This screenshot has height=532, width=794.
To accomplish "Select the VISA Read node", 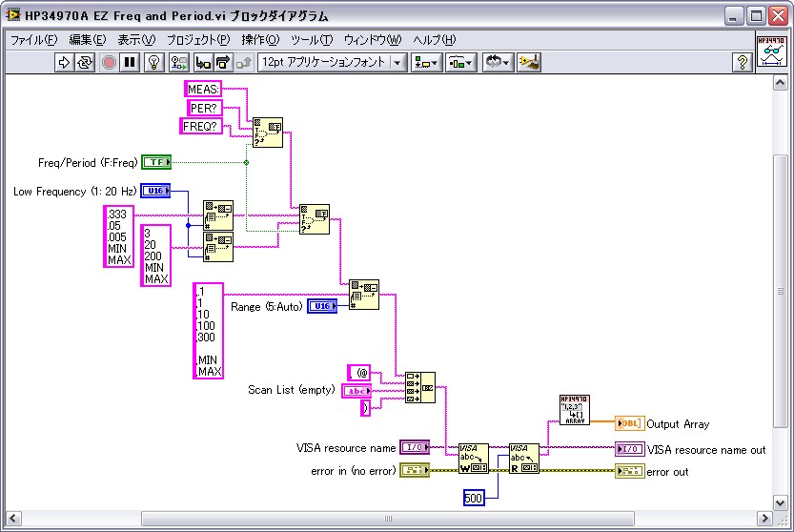I will click(524, 459).
